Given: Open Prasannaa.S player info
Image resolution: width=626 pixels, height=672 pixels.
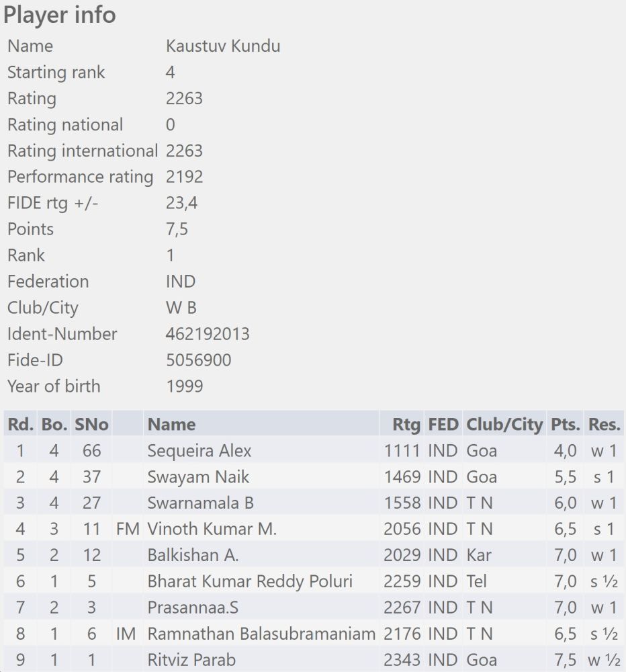Looking at the screenshot, I should [193, 608].
